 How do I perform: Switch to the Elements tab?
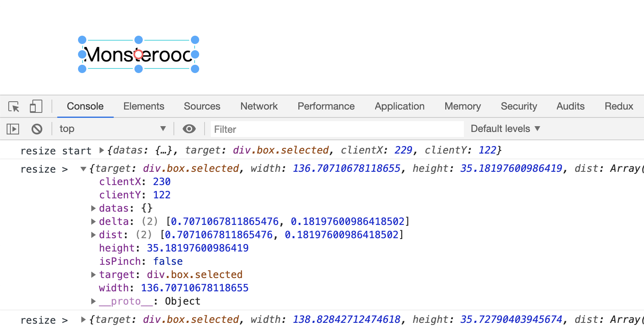pos(144,106)
